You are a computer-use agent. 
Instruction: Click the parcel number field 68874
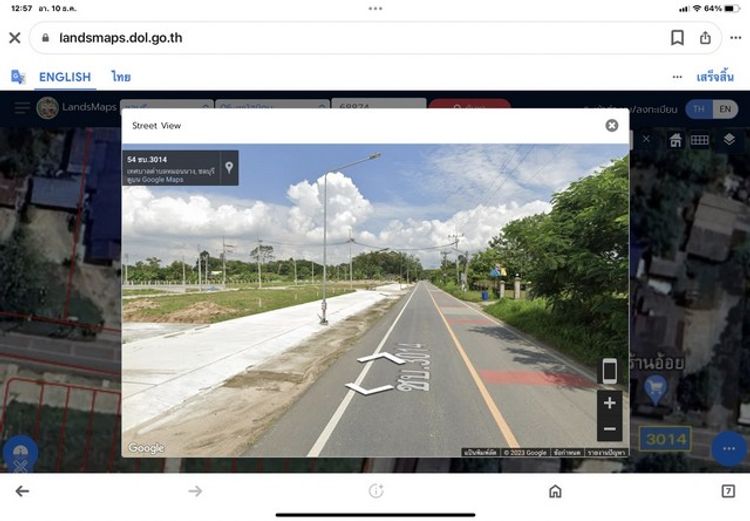pos(378,104)
